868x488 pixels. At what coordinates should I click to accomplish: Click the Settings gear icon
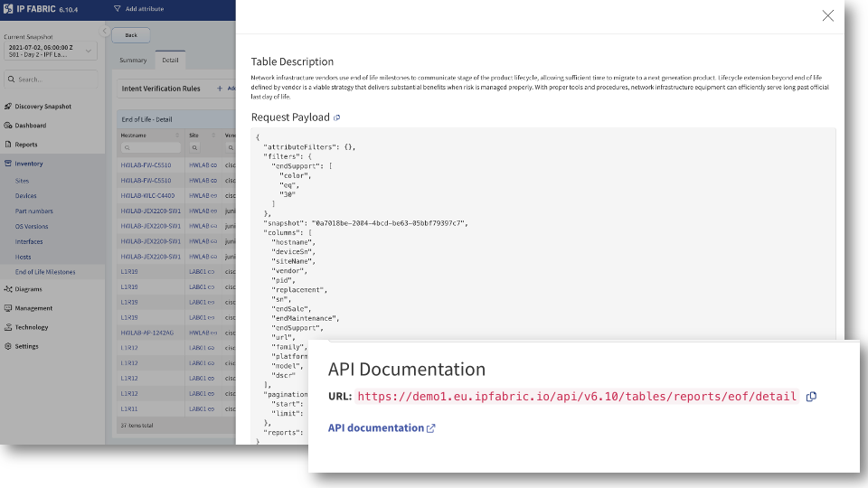click(x=8, y=346)
